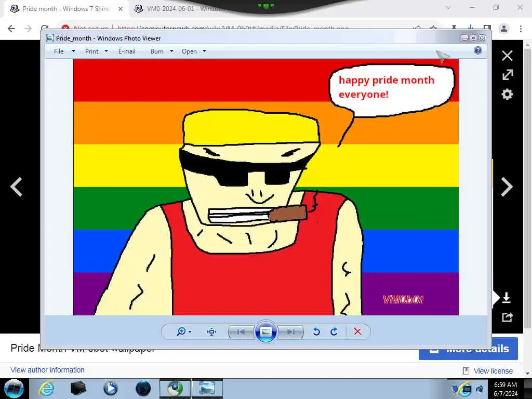This screenshot has width=532, height=399.
Task: Open the zoom magnifier in Photo Viewer
Action: (181, 331)
